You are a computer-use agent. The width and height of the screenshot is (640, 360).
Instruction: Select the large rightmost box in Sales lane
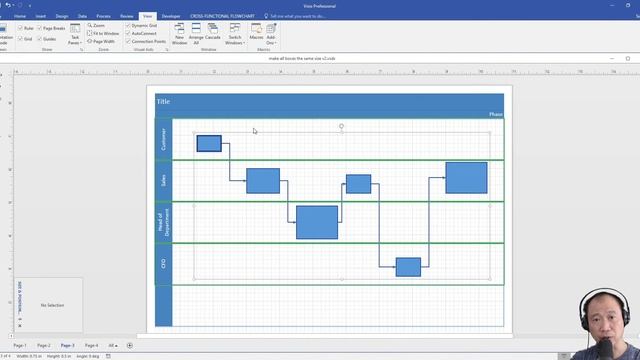click(466, 178)
